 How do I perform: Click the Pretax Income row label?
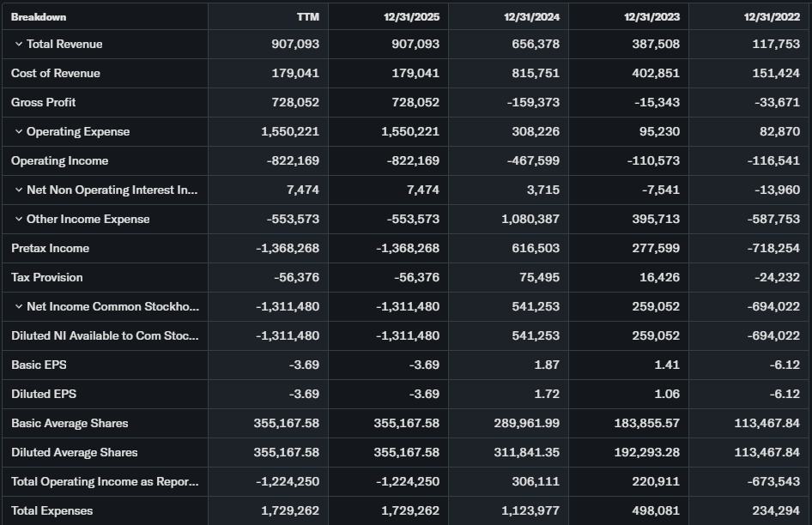(51, 249)
